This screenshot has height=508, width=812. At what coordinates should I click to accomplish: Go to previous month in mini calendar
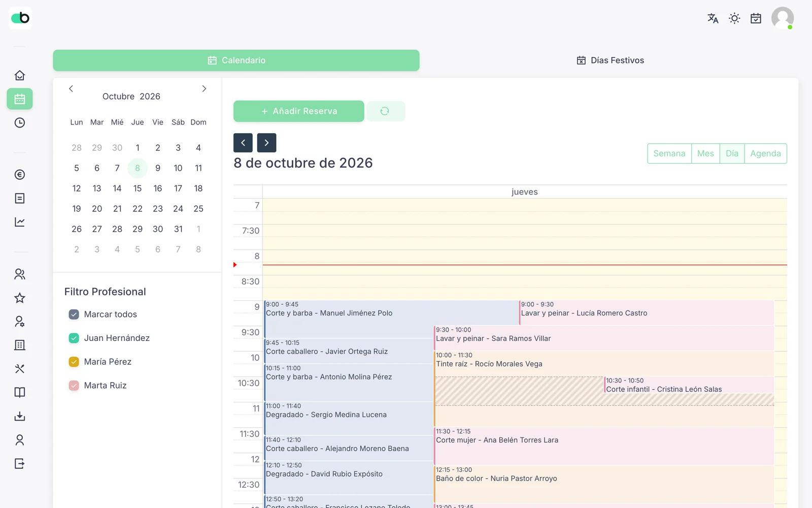71,88
